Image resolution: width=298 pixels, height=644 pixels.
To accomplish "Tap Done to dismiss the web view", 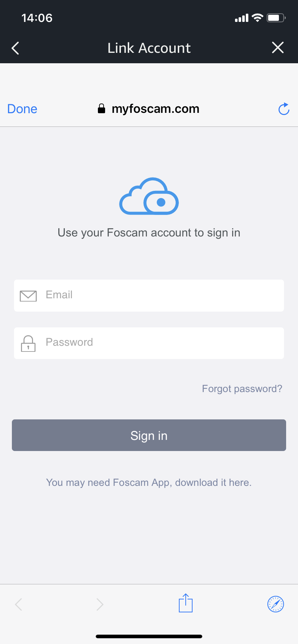I will pyautogui.click(x=22, y=109).
